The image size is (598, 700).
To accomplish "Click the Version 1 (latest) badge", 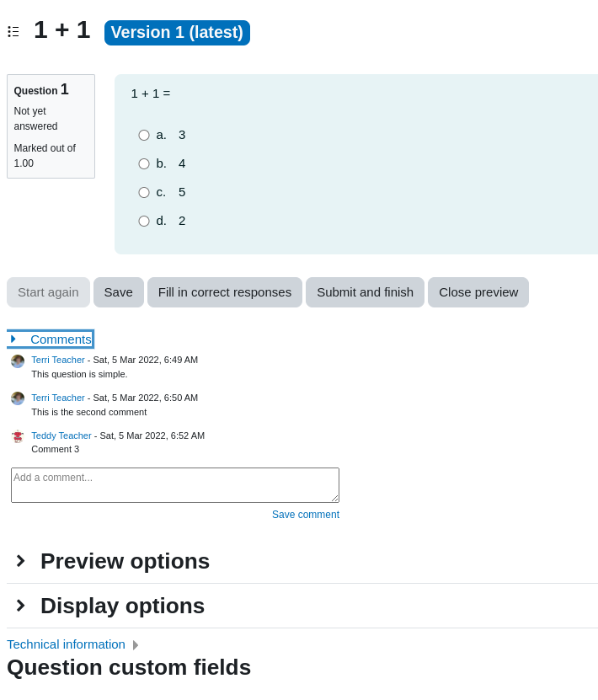I will [177, 33].
